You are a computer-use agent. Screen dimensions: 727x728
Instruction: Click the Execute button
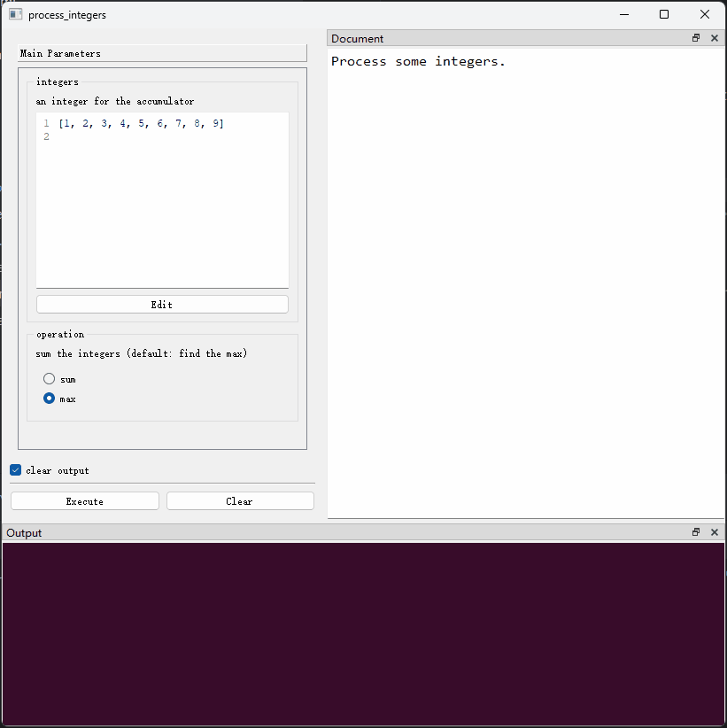pos(85,501)
